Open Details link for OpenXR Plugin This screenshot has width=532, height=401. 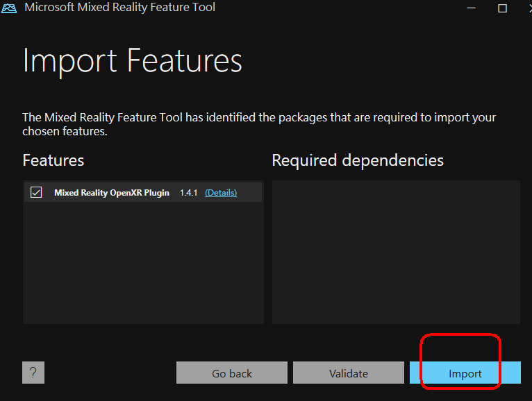pos(221,193)
